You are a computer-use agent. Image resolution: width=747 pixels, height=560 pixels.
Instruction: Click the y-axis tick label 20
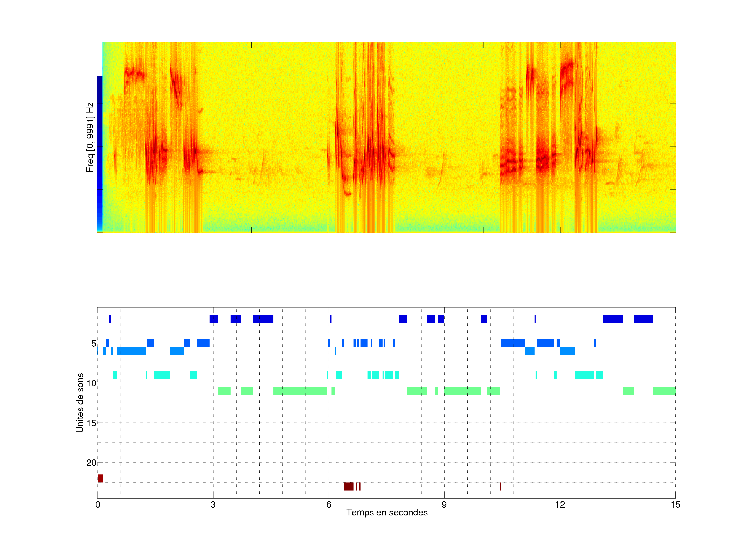pos(91,463)
